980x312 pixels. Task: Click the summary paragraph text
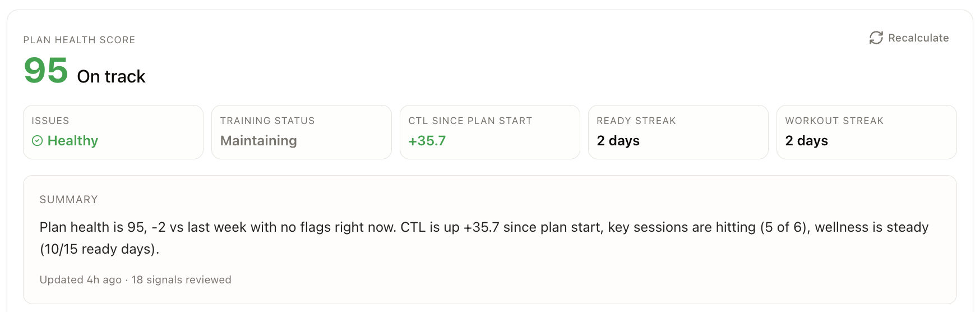coord(484,238)
